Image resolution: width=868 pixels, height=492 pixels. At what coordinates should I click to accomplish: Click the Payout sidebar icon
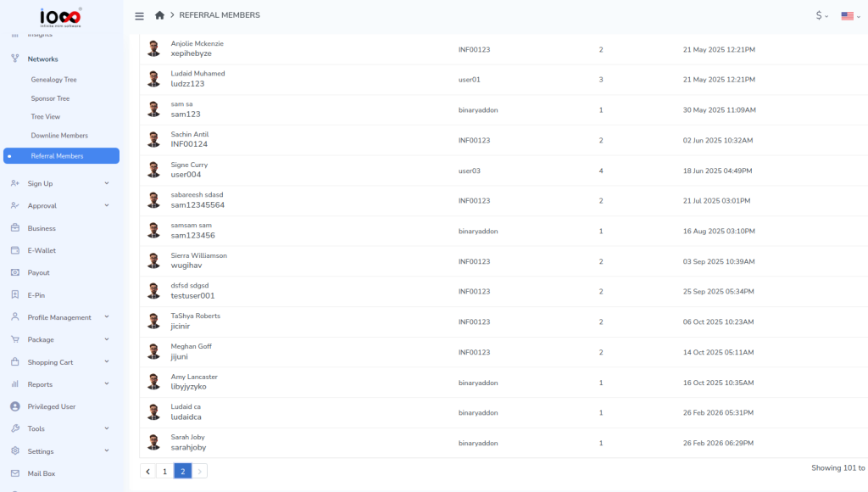[15, 273]
